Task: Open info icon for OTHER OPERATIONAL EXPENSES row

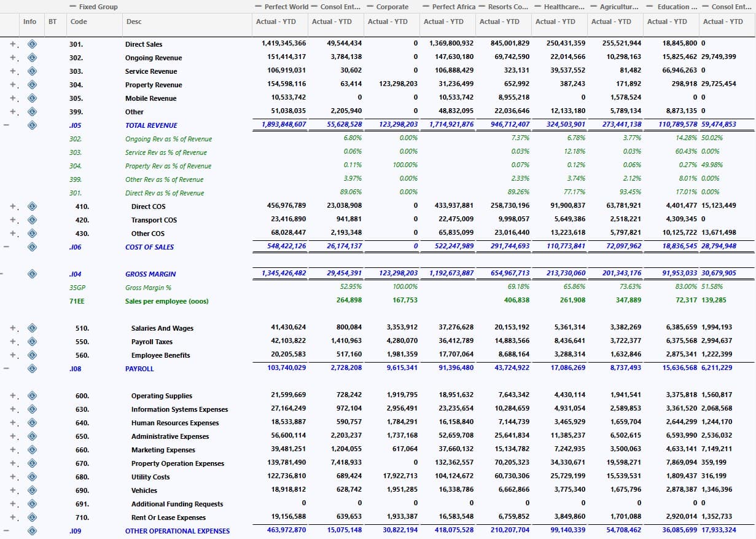Action: tap(33, 531)
